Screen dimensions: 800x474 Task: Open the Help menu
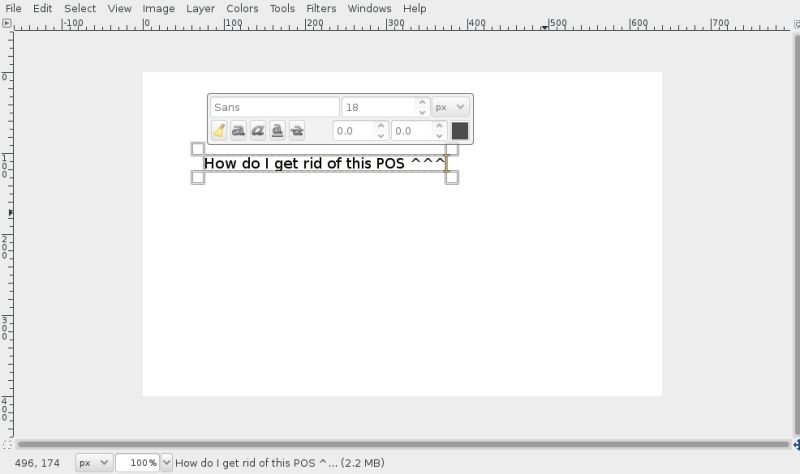pyautogui.click(x=414, y=8)
